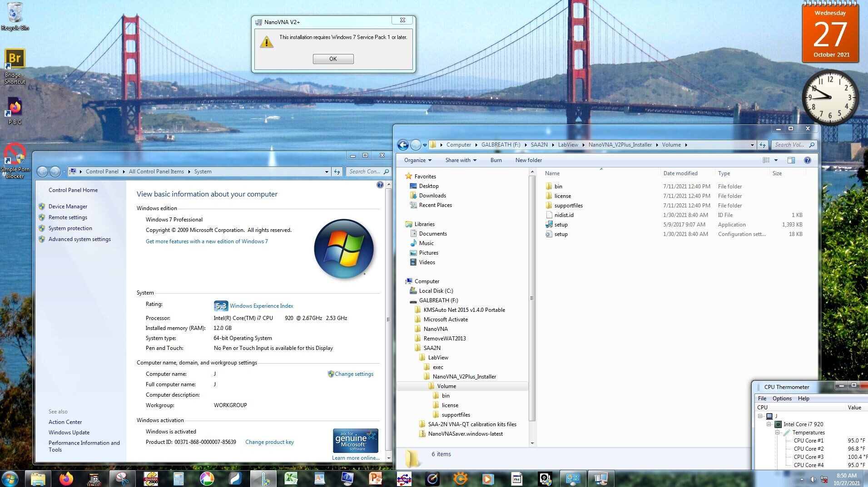Screen dimensions: 868x487
Task: Click LabView segment in address breadcrumb
Action: (568, 145)
